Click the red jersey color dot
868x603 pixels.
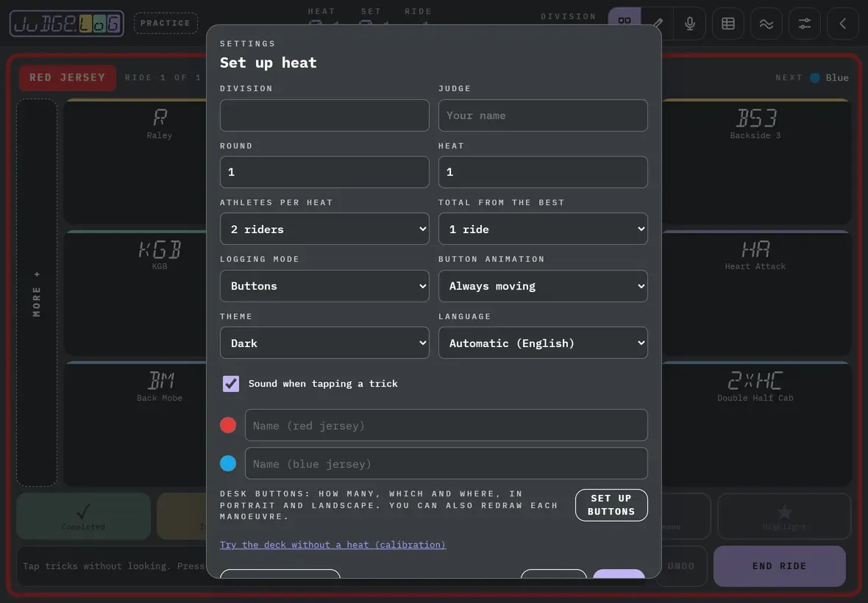[228, 425]
